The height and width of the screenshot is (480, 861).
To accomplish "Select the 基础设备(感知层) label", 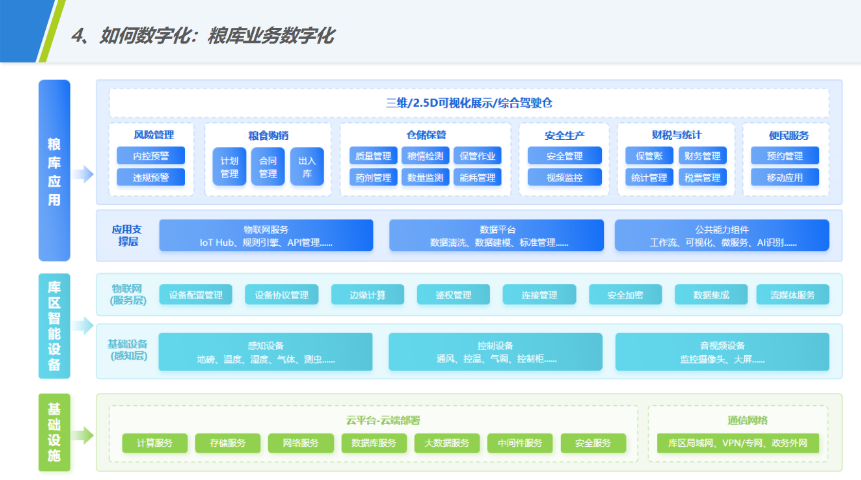I will pyautogui.click(x=127, y=350).
